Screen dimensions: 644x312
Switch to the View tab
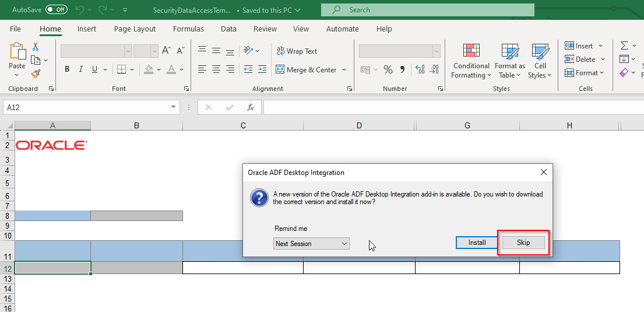pos(301,29)
